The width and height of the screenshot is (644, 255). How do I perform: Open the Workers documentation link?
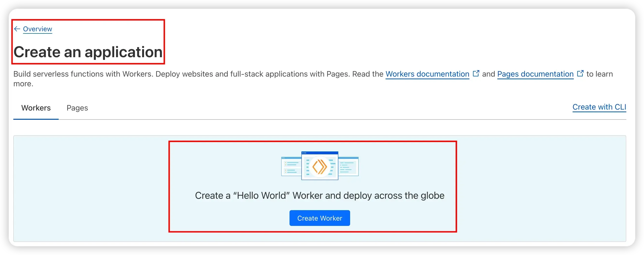pos(427,74)
